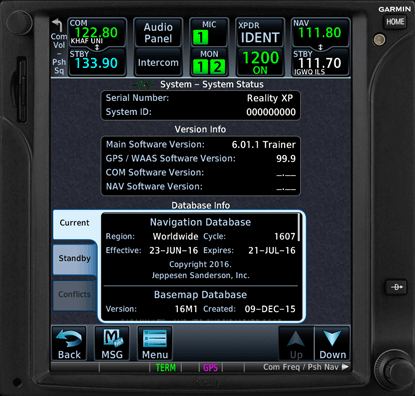This screenshot has height=396, width=415.
Task: Click the System – System Status title
Action: 212,85
